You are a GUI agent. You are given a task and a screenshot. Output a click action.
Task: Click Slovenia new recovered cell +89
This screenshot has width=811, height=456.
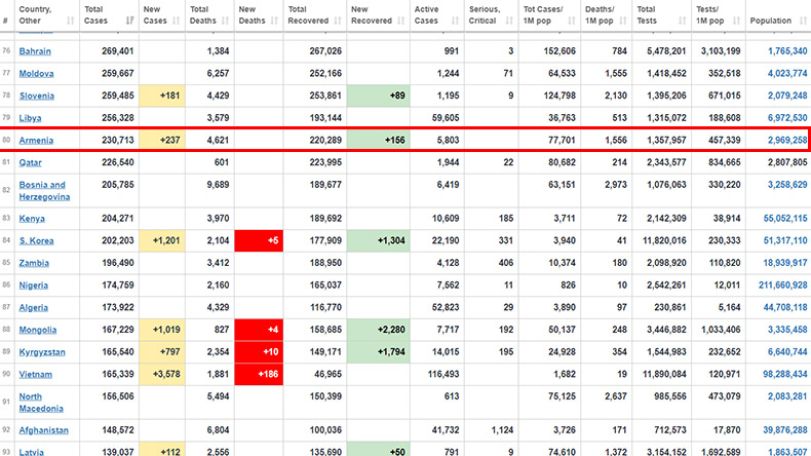(378, 96)
